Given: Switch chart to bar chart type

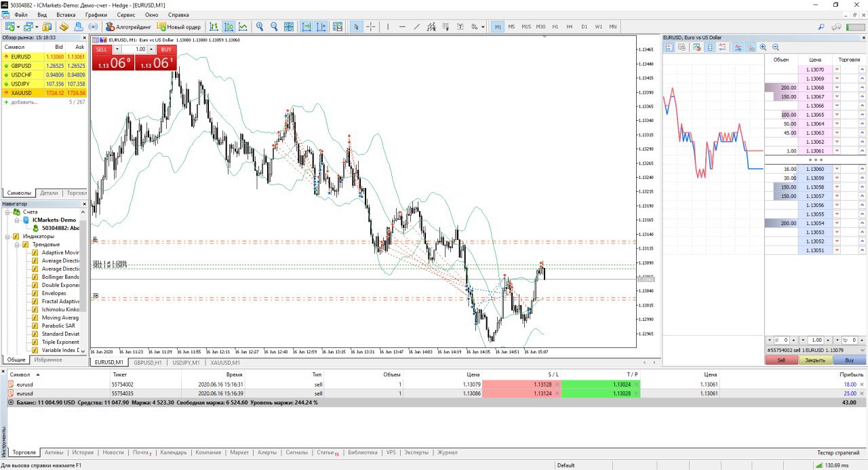Looking at the screenshot, I should pos(214,27).
